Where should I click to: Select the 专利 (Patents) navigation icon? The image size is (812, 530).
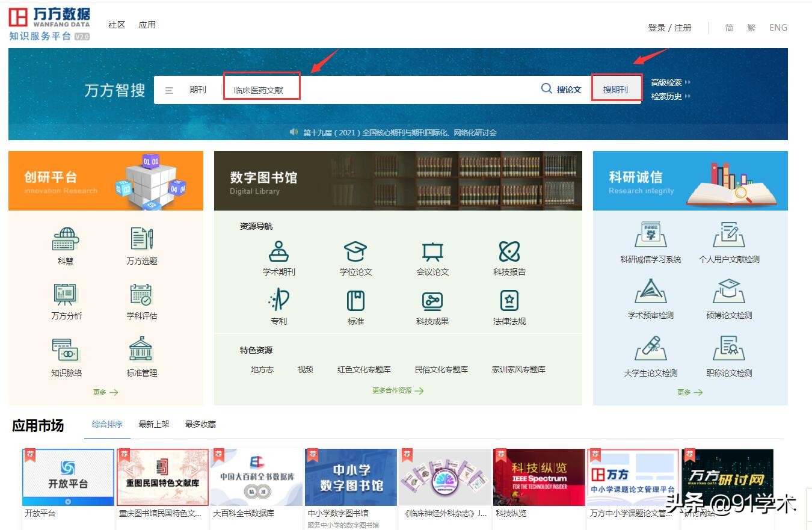(x=278, y=307)
